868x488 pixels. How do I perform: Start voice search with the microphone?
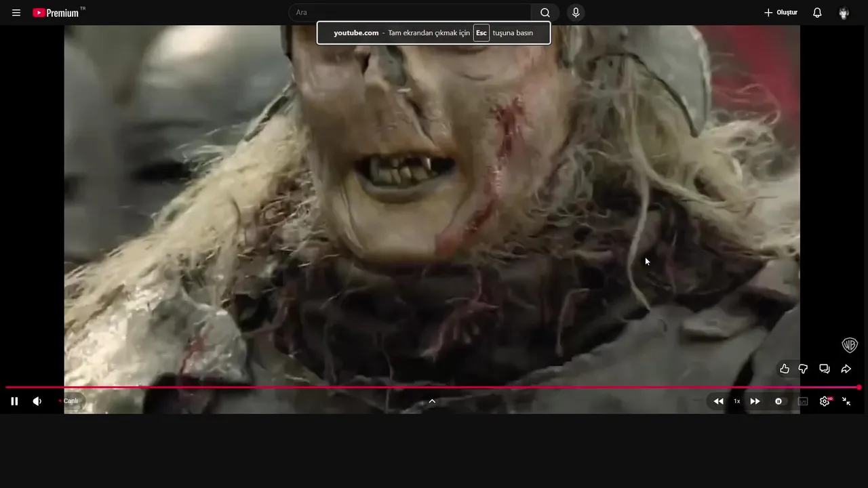pos(576,13)
